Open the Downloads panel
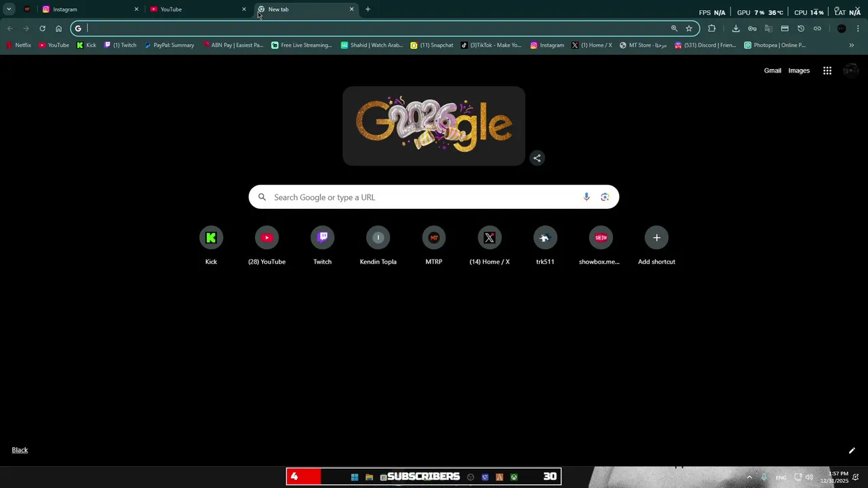 click(736, 28)
